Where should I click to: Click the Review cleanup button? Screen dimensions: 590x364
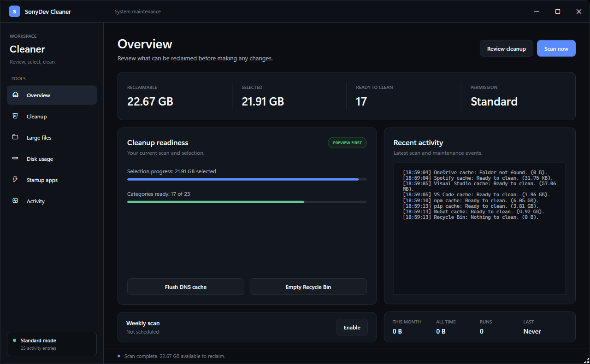click(x=507, y=48)
